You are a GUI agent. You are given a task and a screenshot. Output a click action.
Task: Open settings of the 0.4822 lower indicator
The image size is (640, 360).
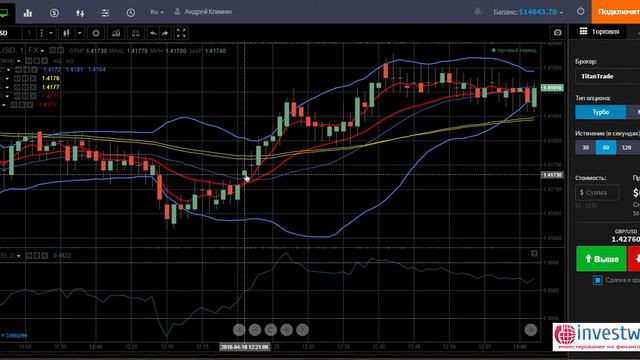pyautogui.click(x=37, y=256)
